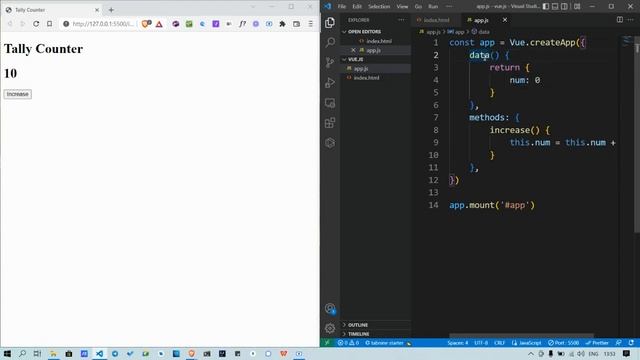Image resolution: width=640 pixels, height=360 pixels.
Task: Close app.js in the Open Editors list
Action: point(353,50)
